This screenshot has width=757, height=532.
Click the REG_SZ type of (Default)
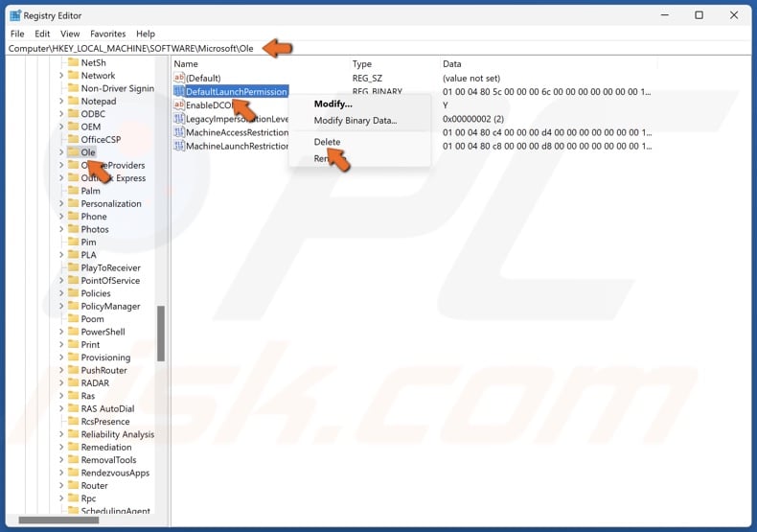367,78
